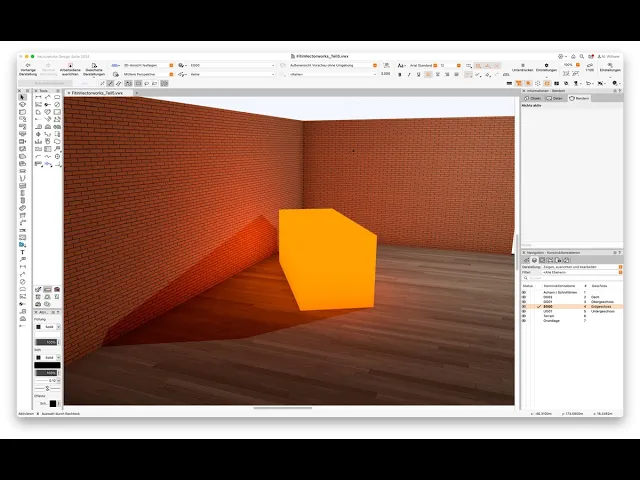This screenshot has width=640, height=480.
Task: Click the Navigation palette search field
Action: click(x=572, y=278)
